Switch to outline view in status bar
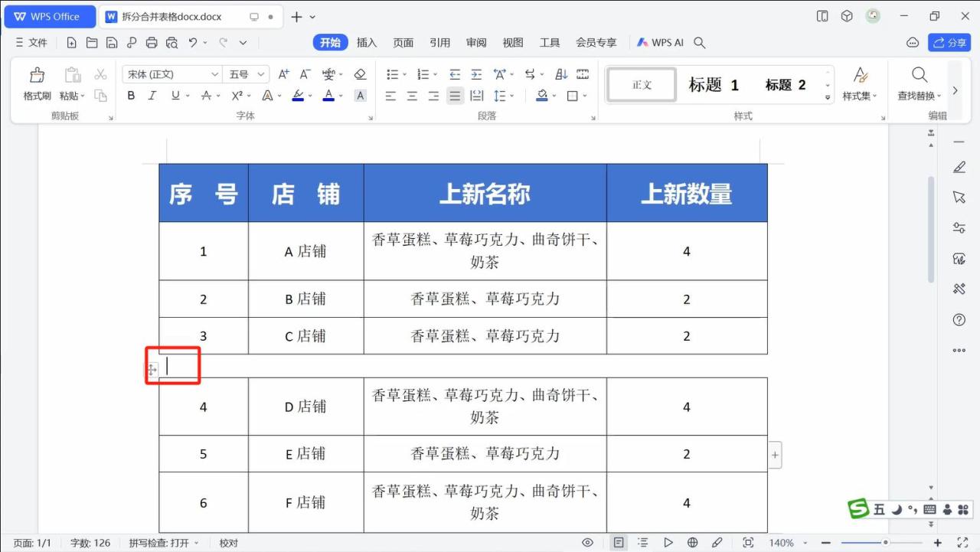The width and height of the screenshot is (980, 552). pos(643,543)
